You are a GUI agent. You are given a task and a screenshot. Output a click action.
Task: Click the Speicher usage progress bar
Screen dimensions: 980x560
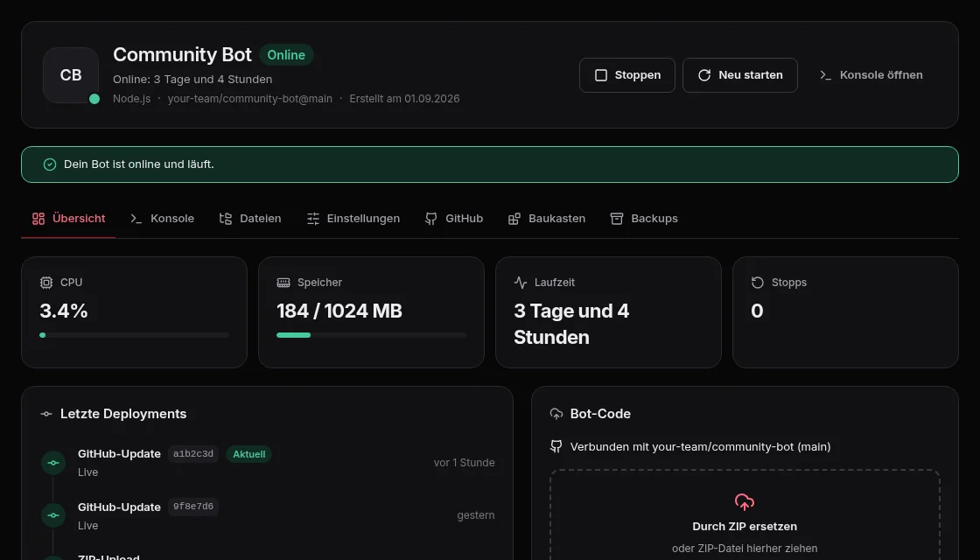[x=371, y=335]
